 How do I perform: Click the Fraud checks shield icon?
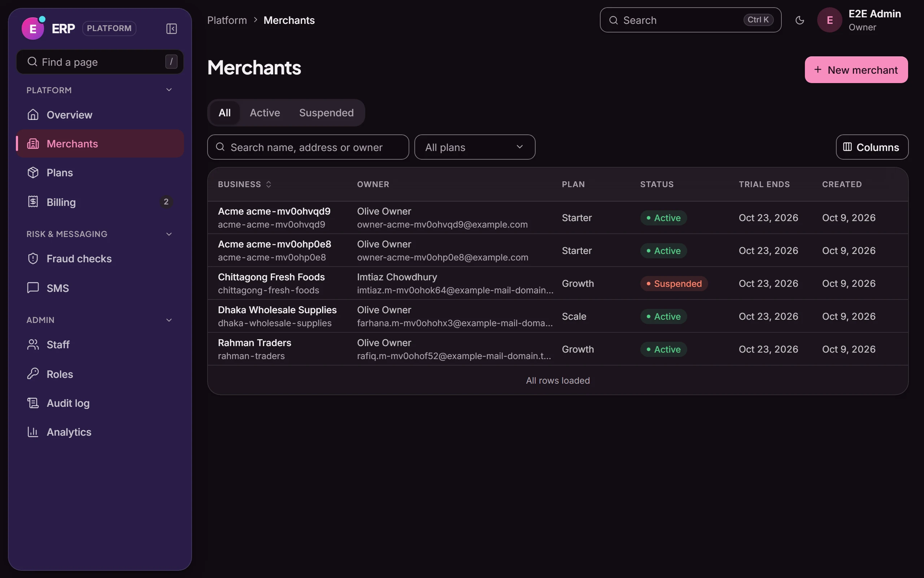click(x=33, y=259)
